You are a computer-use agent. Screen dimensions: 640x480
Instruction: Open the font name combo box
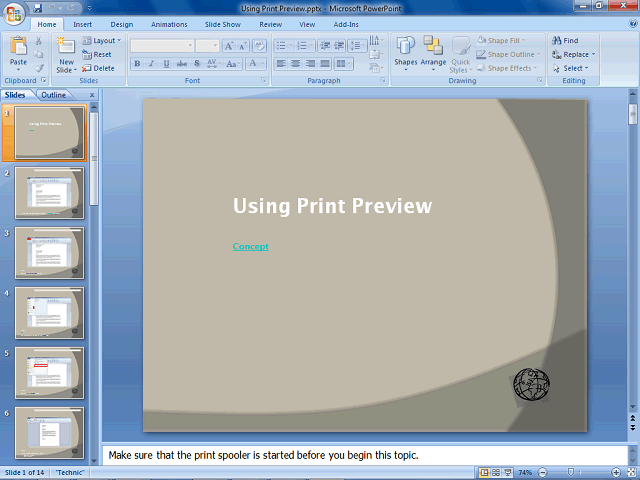pos(162,46)
